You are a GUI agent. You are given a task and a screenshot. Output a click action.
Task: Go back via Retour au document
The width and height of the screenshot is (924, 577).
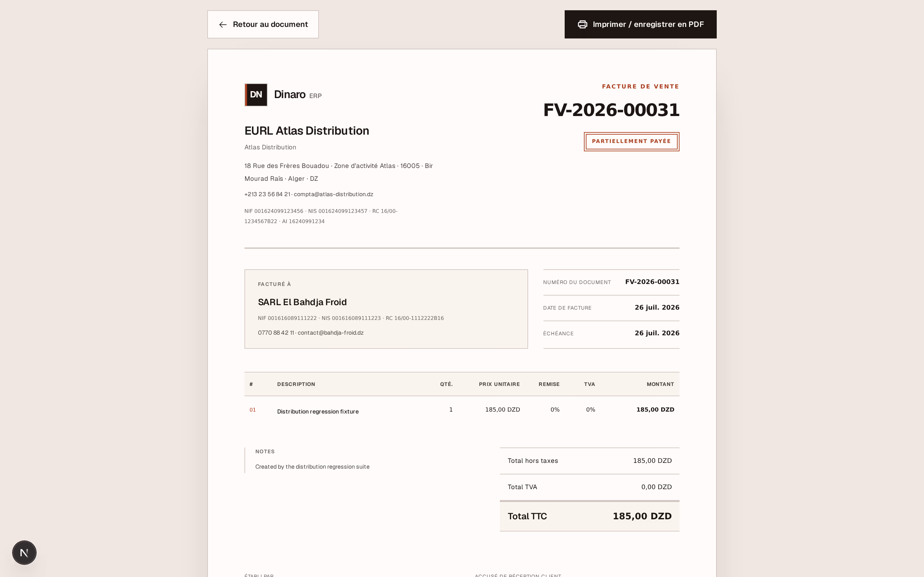pyautogui.click(x=263, y=24)
